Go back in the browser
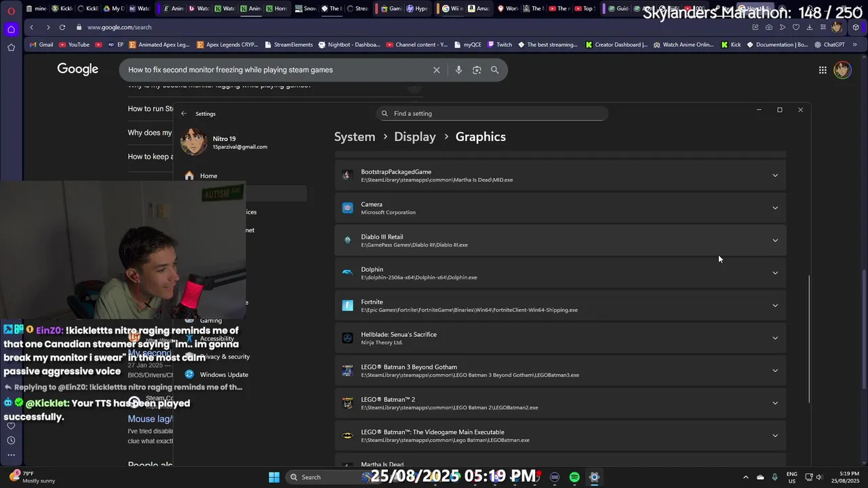The height and width of the screenshot is (488, 868). (31, 27)
